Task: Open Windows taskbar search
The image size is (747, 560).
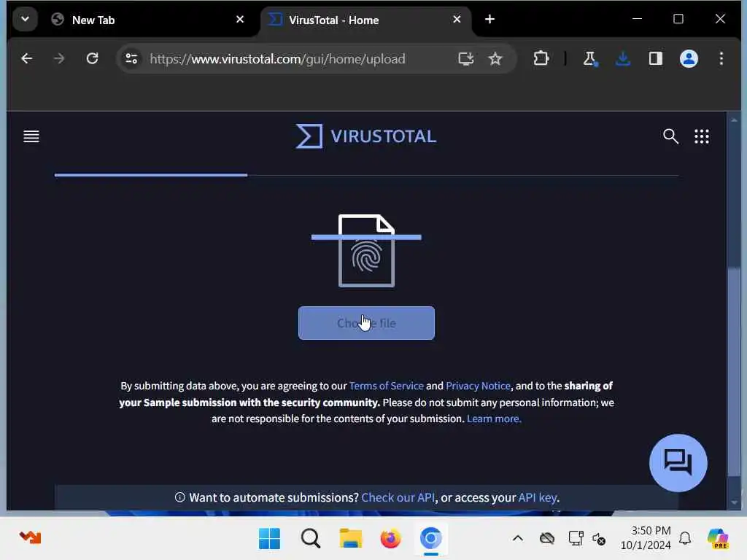Action: [310, 539]
